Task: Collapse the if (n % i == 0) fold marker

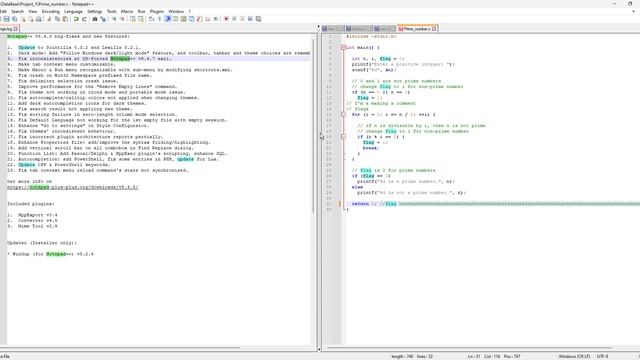Action: point(343,137)
